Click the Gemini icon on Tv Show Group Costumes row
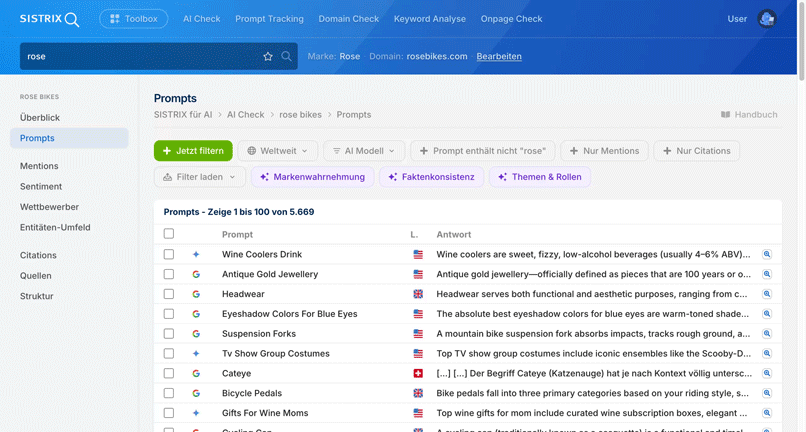806x432 pixels. (196, 353)
